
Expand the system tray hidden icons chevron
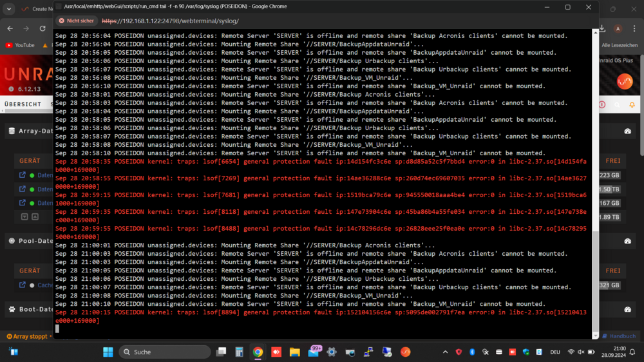click(x=445, y=352)
